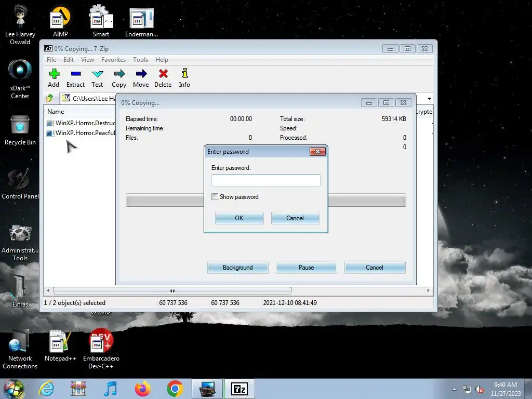
Task: Click the red Delete toolbar icon
Action: [x=163, y=78]
